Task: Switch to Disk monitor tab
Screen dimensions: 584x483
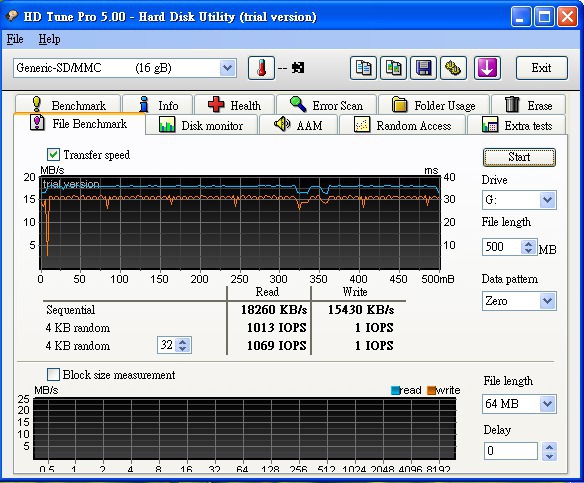Action: (x=201, y=125)
